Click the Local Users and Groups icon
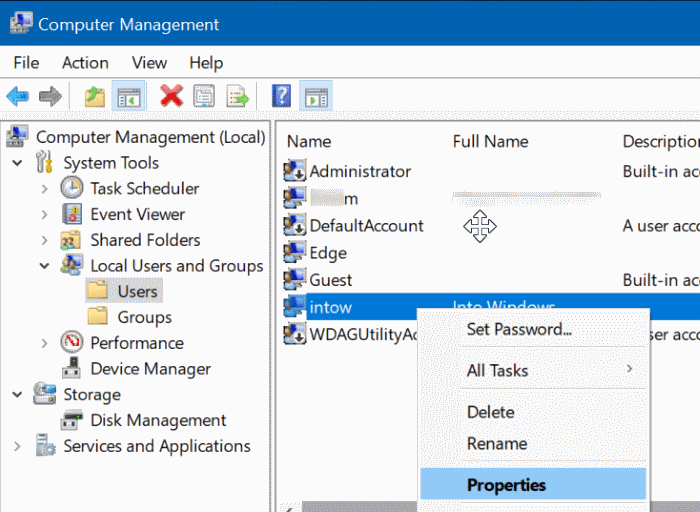This screenshot has height=512, width=700. pos(72,265)
